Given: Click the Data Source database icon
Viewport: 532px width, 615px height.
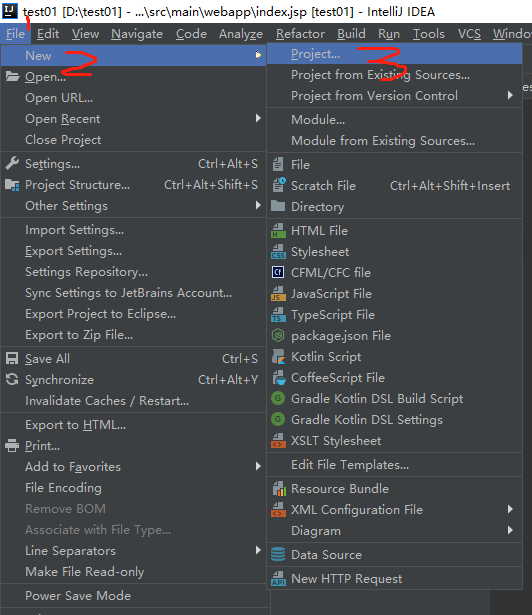Looking at the screenshot, I should [278, 555].
